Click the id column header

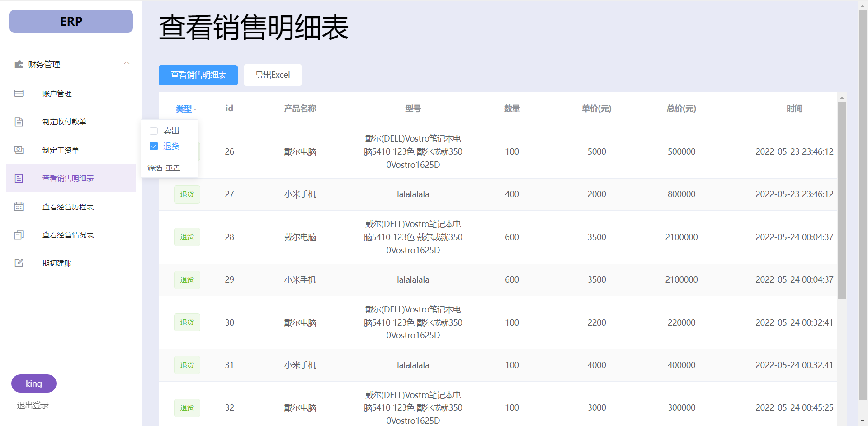229,109
